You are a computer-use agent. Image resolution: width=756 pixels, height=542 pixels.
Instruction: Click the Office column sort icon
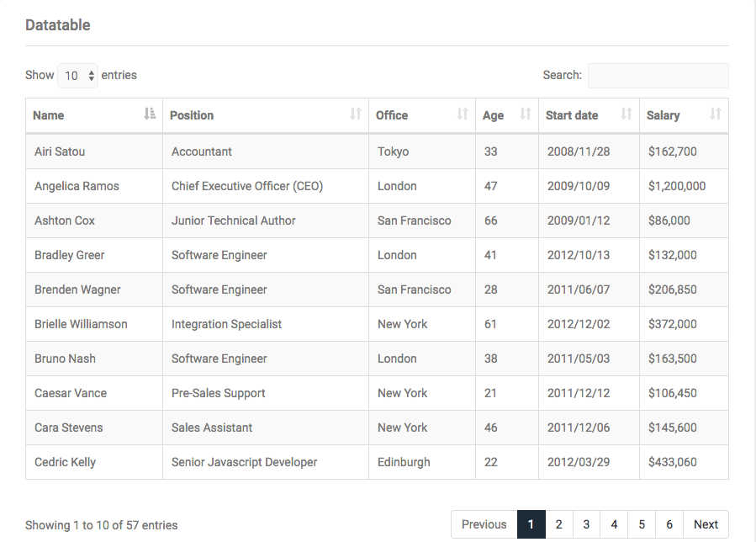point(463,114)
